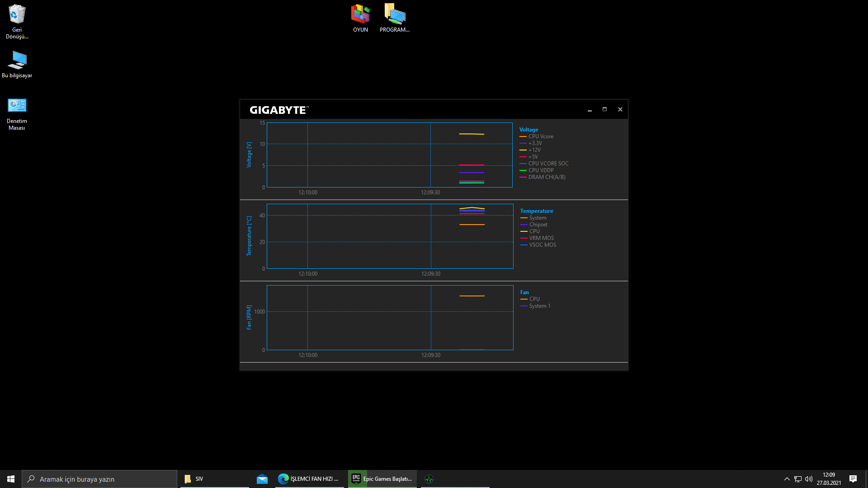868x488 pixels.
Task: Click the Voltage legend heading
Action: 528,129
